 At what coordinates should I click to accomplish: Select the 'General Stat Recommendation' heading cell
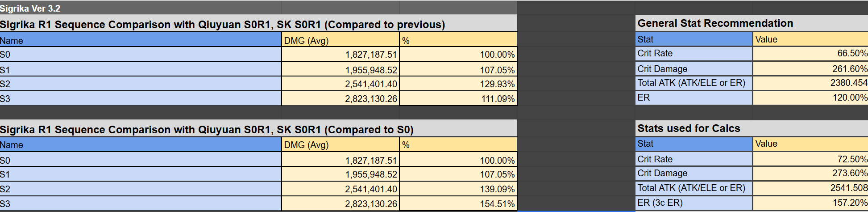point(752,23)
